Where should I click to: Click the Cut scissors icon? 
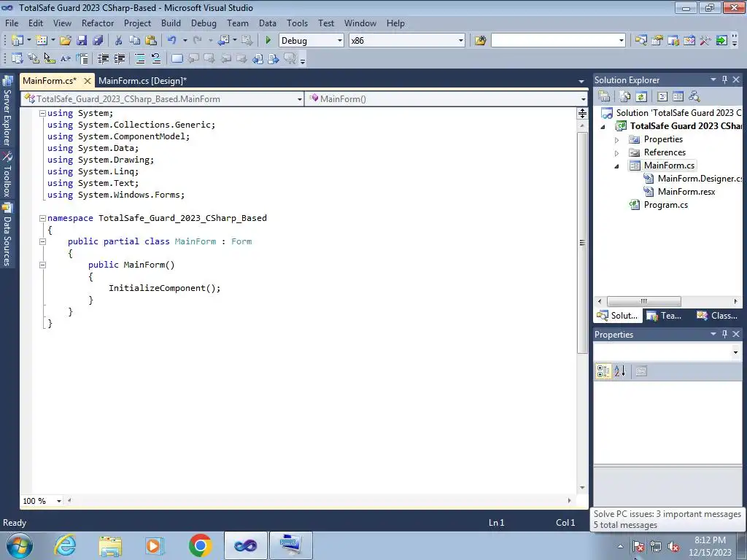click(119, 41)
